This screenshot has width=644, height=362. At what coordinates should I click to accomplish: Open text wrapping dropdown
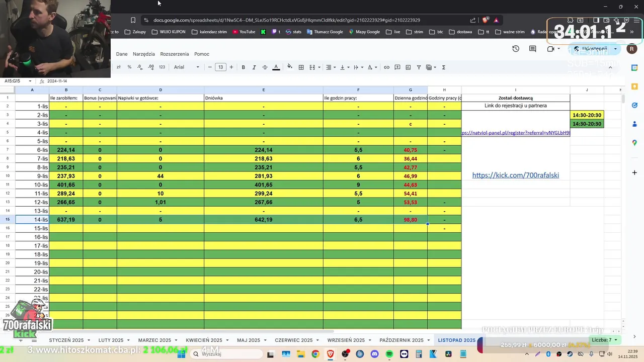click(358, 67)
